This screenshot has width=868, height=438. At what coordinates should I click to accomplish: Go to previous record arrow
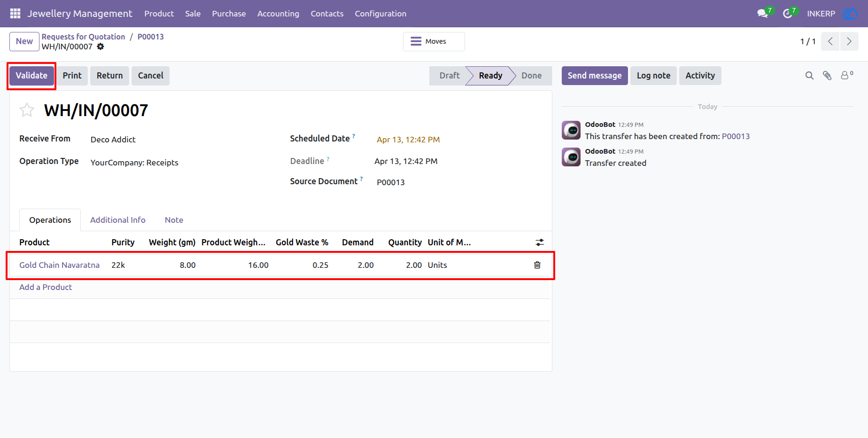(x=830, y=41)
